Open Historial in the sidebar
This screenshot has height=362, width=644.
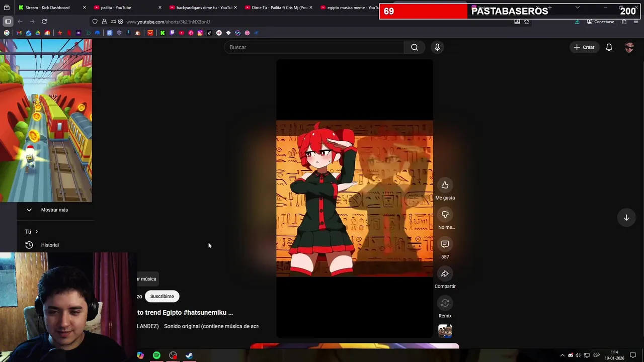tap(50, 245)
